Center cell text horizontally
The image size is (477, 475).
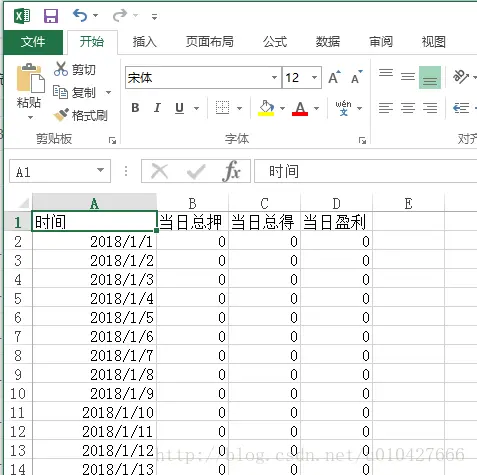[x=408, y=108]
